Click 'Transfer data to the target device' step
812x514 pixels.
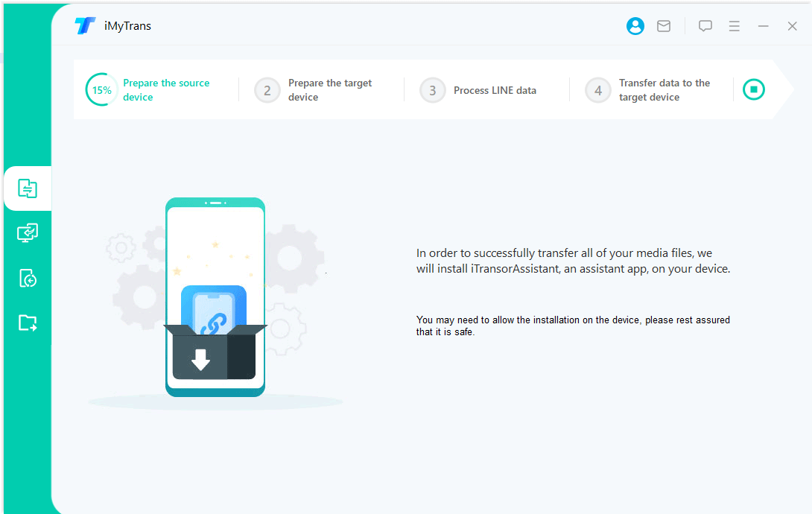click(x=664, y=90)
